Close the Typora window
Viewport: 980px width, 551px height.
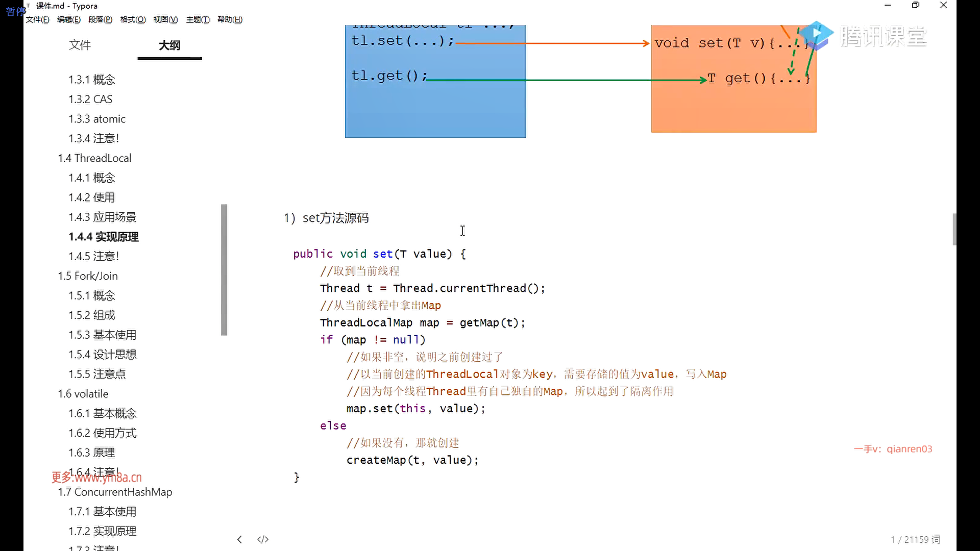943,6
